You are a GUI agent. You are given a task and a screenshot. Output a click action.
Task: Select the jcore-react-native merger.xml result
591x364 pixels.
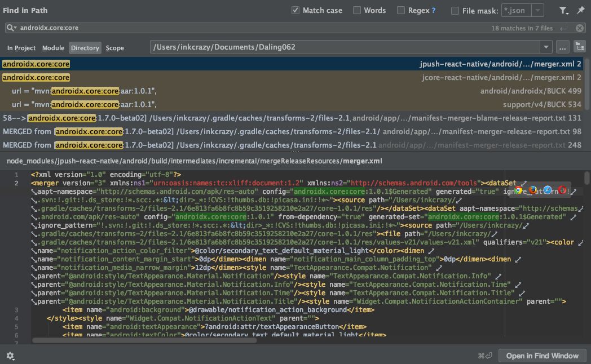pos(292,78)
